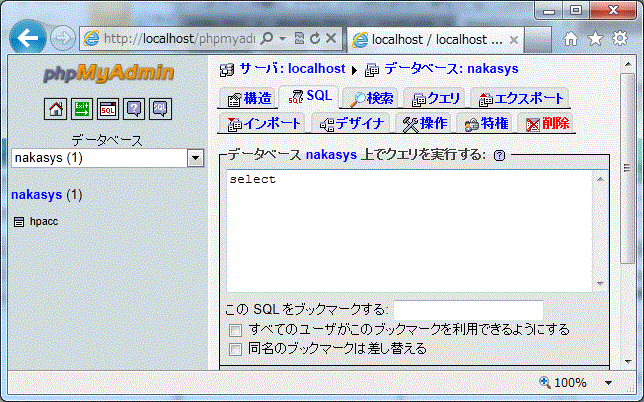
Task: Click the SQL query textarea
Action: 410,230
